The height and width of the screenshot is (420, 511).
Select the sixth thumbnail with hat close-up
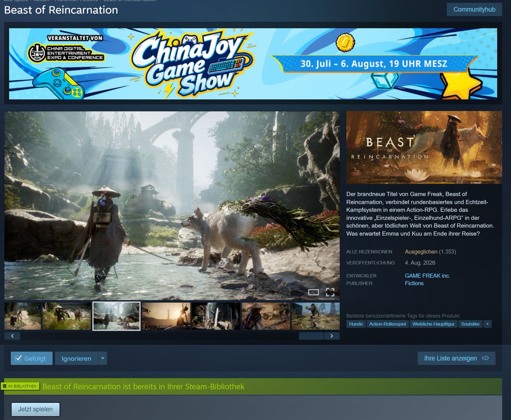click(x=266, y=316)
